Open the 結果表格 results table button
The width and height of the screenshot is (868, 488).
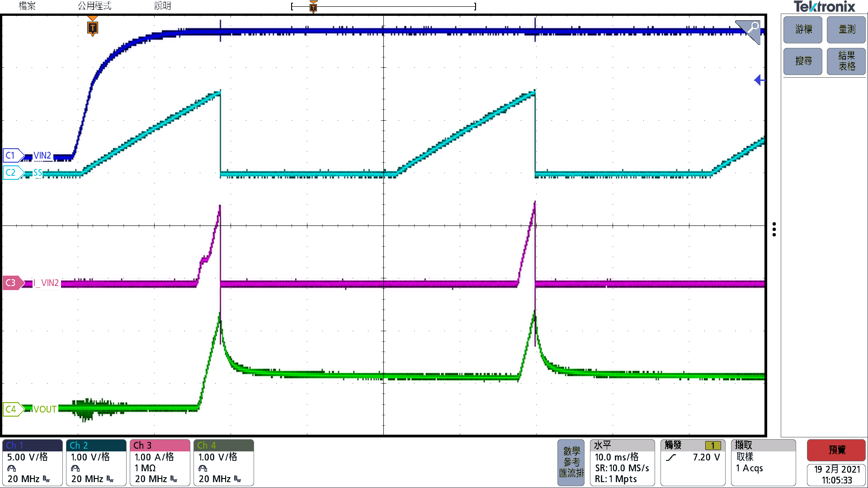tap(846, 61)
